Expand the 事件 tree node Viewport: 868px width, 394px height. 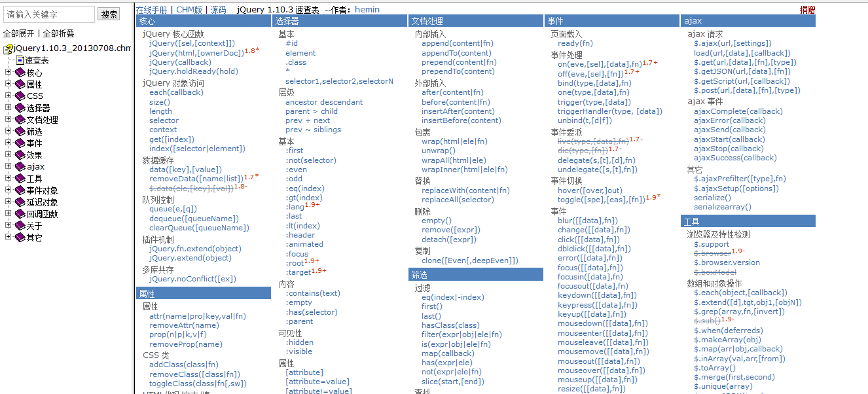tap(8, 143)
